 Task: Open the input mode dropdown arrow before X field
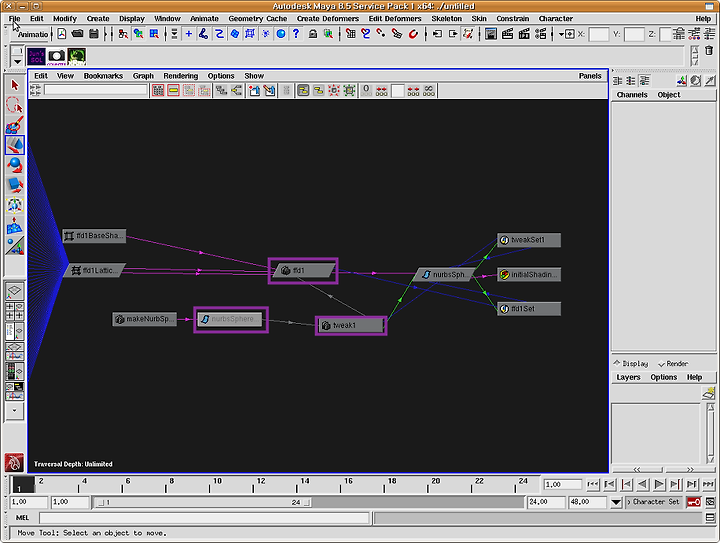[x=561, y=34]
